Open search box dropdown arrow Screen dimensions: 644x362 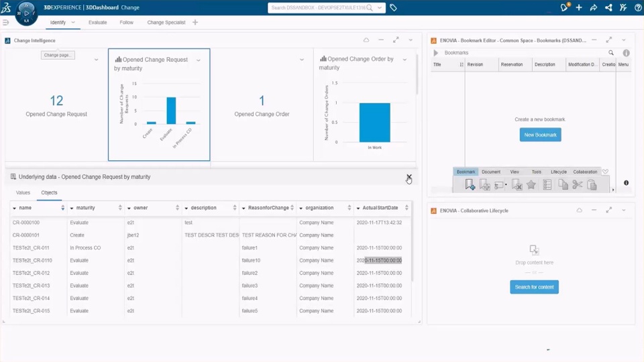point(380,7)
